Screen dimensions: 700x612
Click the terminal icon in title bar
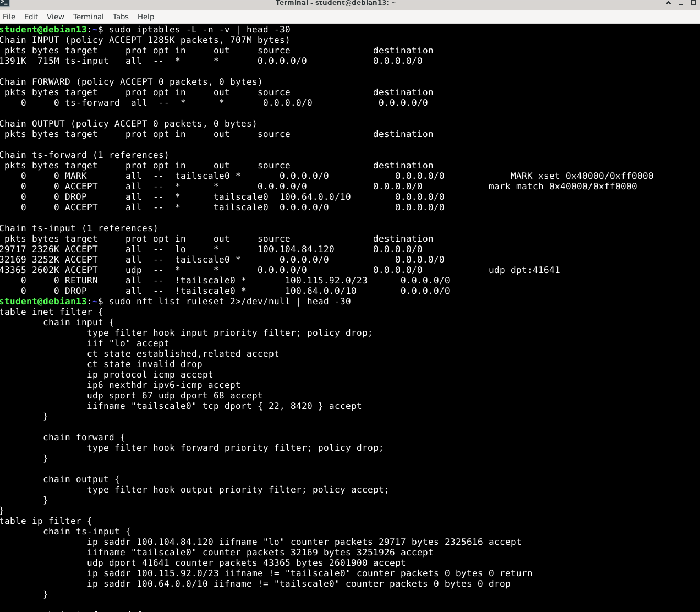pos(4,3)
